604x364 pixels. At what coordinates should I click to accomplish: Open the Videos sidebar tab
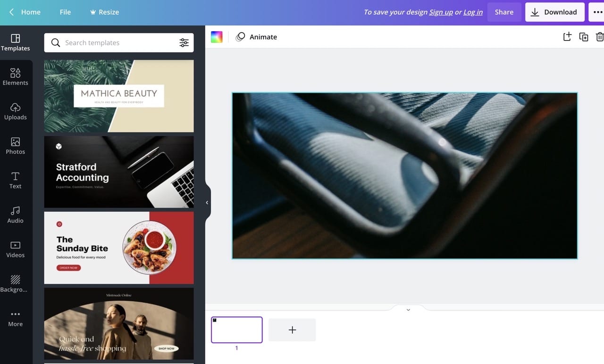(x=16, y=249)
